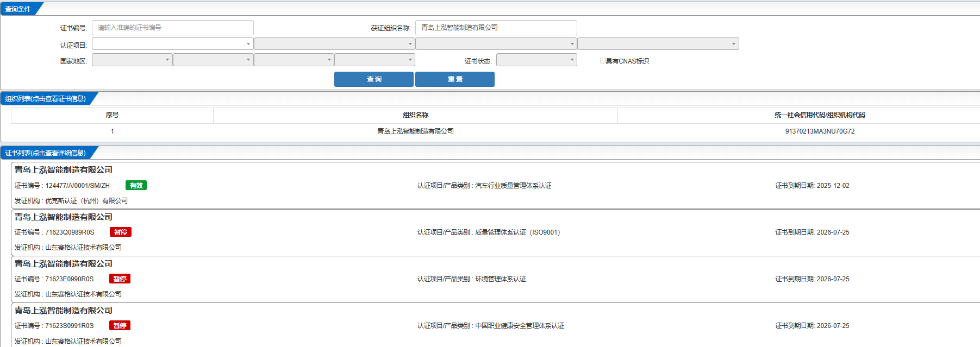This screenshot has width=980, height=347.
Task: Open the first 认证项目 dropdown
Action: click(x=173, y=44)
